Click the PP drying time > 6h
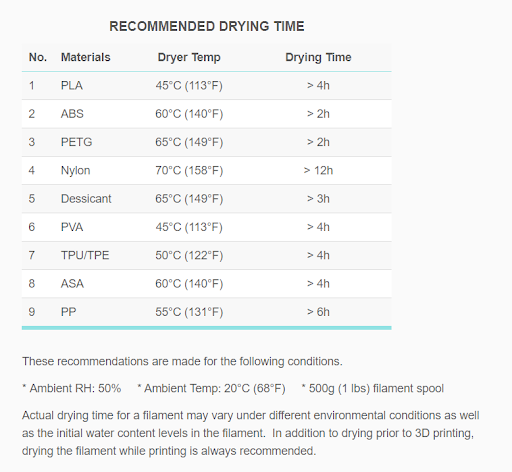Viewport: 512px width, 472px height. coord(318,312)
